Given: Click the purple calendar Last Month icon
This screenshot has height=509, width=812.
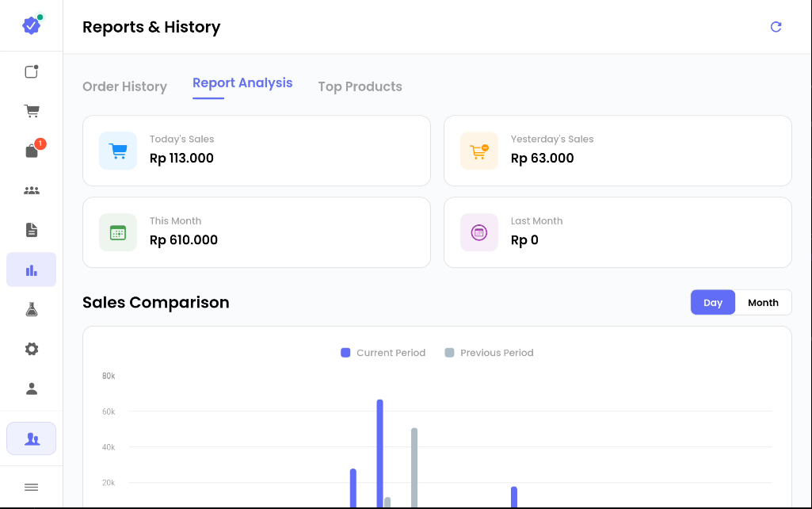Looking at the screenshot, I should (x=479, y=232).
